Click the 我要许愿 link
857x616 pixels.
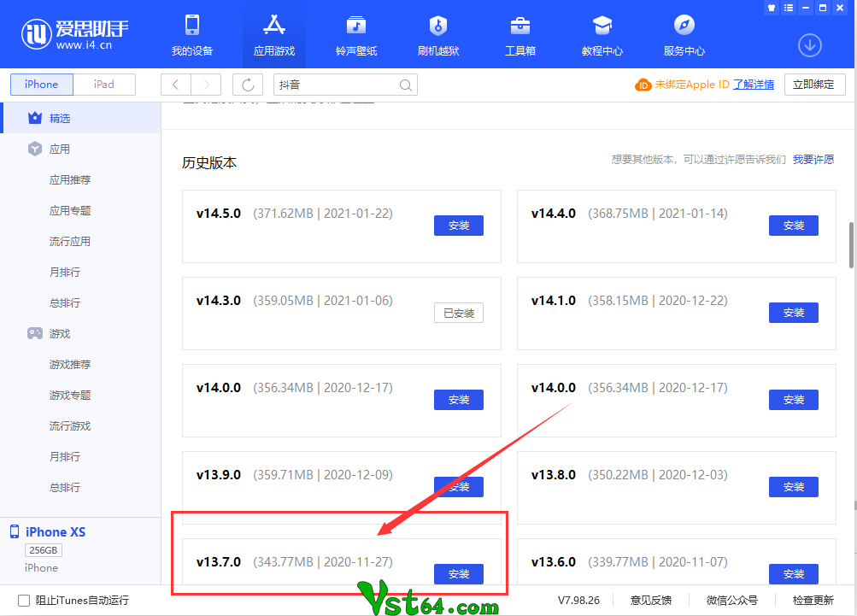[x=813, y=159]
